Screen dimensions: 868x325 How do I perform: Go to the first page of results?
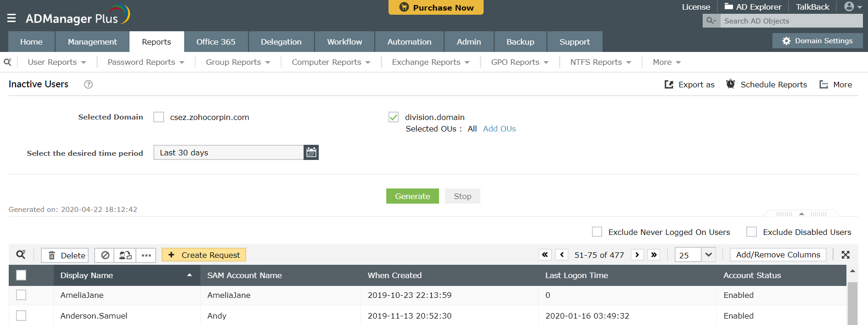coord(545,255)
